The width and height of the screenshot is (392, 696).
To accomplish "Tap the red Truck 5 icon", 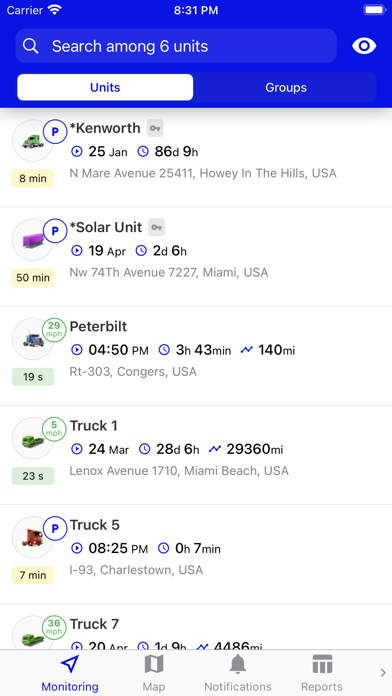I will tap(32, 538).
